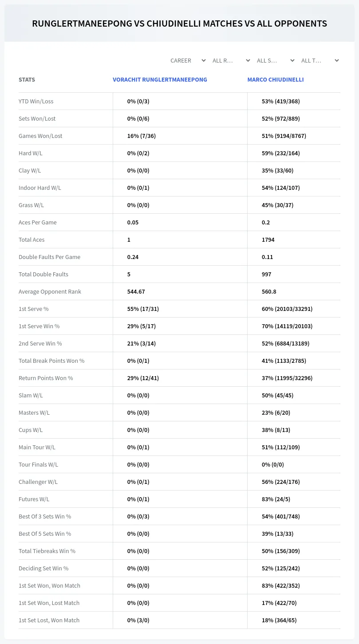This screenshot has width=359, height=644.
Task: Select the Total Aces row label
Action: coord(32,240)
